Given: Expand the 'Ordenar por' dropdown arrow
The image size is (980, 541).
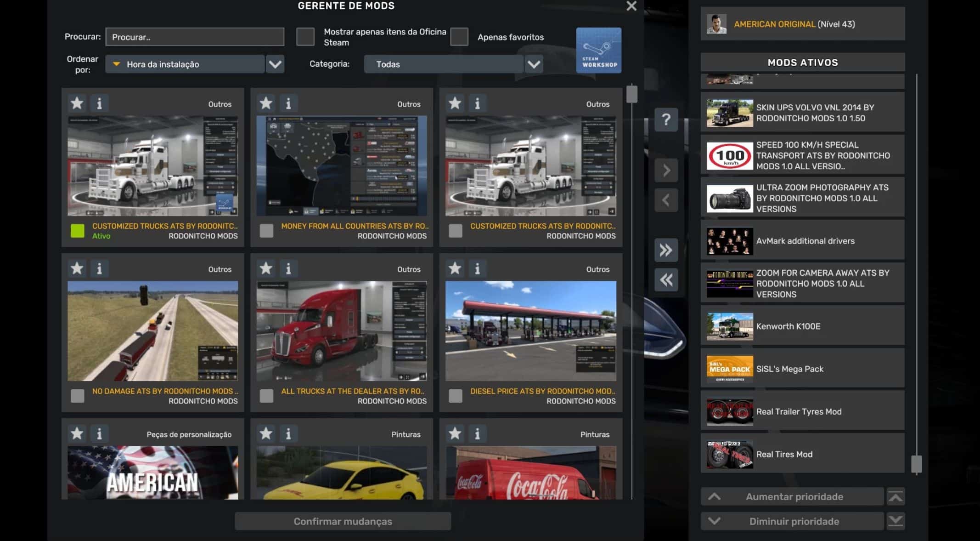Looking at the screenshot, I should point(275,64).
